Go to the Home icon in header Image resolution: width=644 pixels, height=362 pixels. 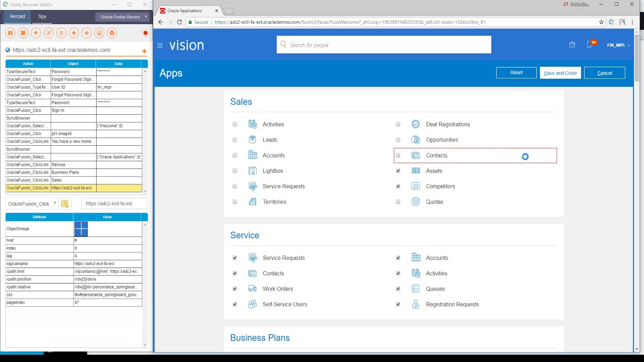click(572, 45)
